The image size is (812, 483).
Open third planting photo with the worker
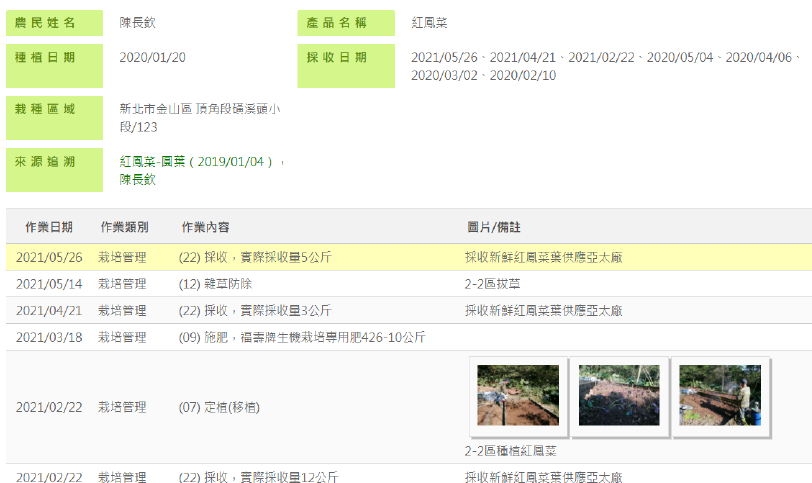click(720, 396)
